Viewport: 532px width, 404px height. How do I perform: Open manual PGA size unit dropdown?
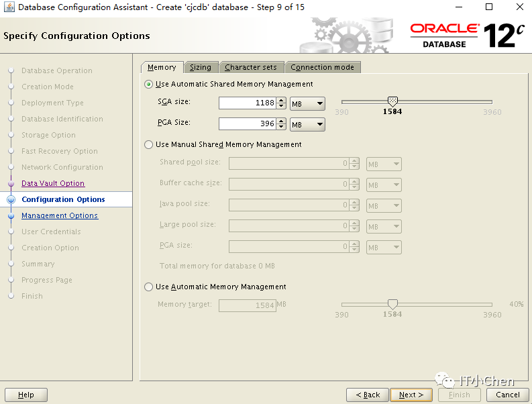[x=384, y=247]
